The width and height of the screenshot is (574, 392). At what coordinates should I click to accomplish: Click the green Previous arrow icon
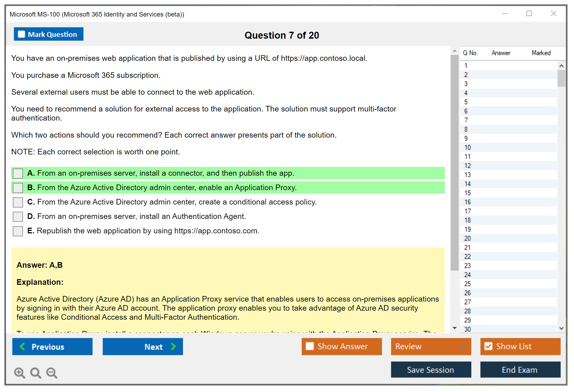tap(23, 346)
